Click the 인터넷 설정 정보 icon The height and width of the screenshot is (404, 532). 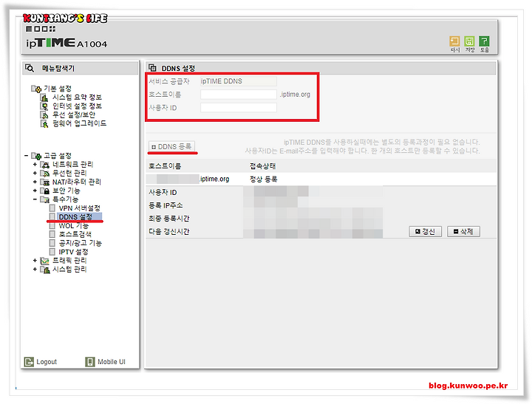pos(44,106)
